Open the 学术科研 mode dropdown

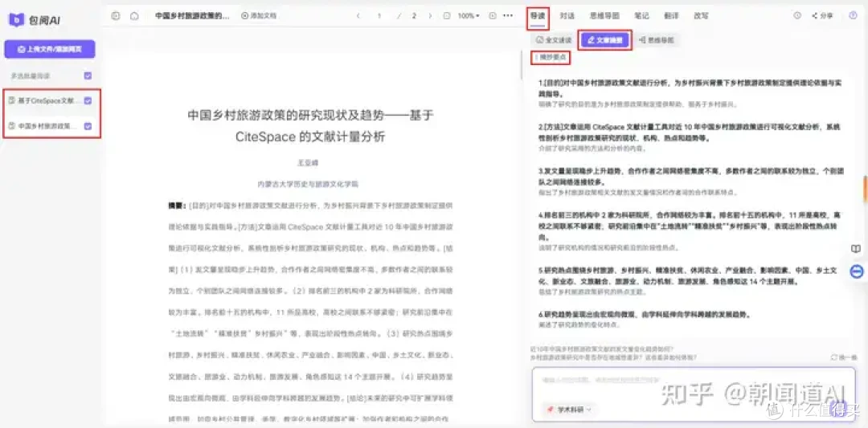pos(569,410)
